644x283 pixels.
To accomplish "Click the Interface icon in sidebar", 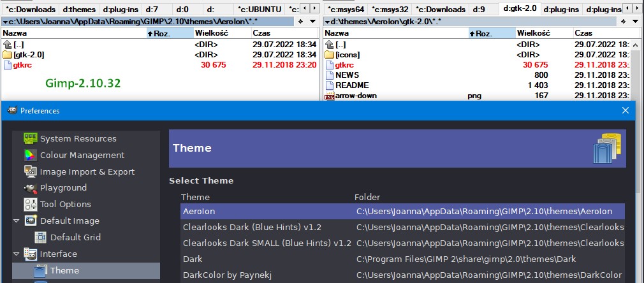I will [31, 254].
